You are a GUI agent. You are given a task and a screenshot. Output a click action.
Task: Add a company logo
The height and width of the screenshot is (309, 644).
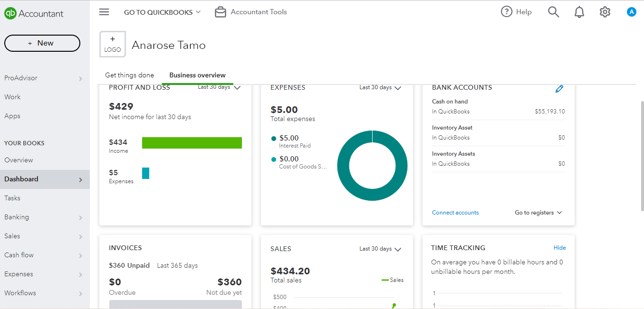point(113,44)
